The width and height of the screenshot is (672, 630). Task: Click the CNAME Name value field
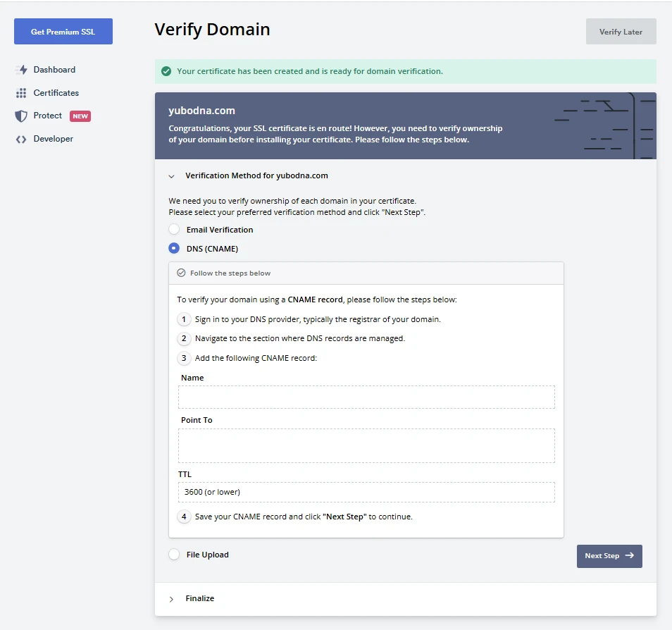(x=366, y=397)
